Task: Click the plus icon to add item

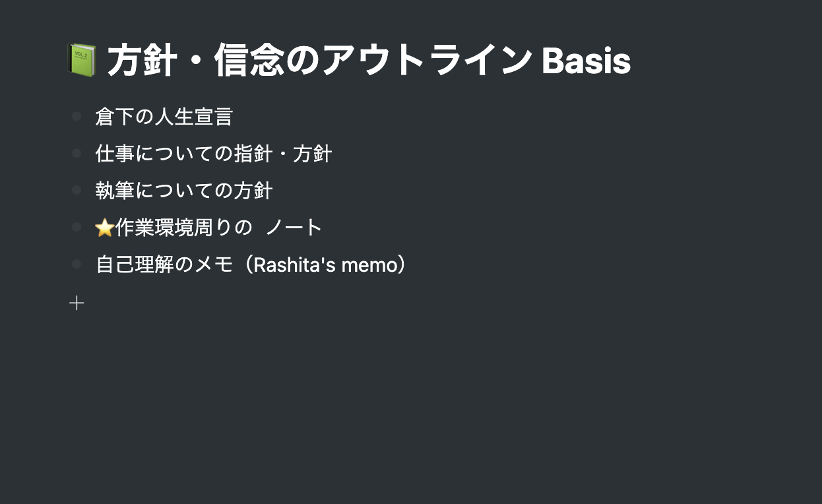Action: [77, 303]
